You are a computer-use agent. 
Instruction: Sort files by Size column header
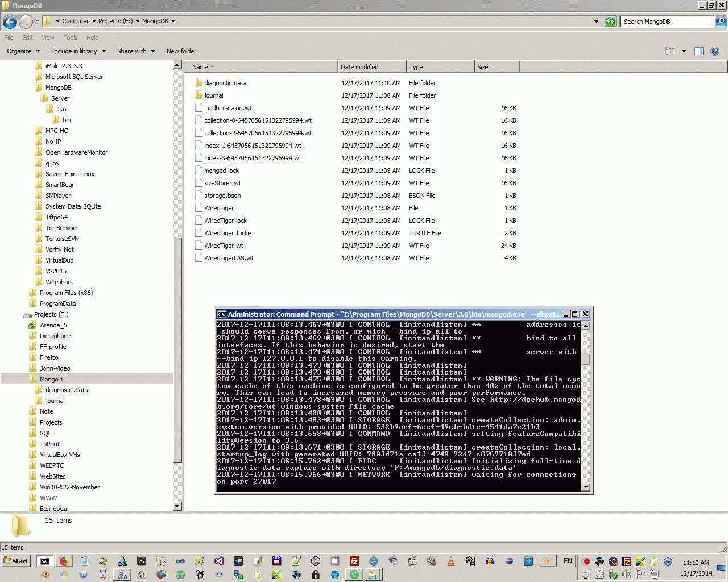(497, 67)
